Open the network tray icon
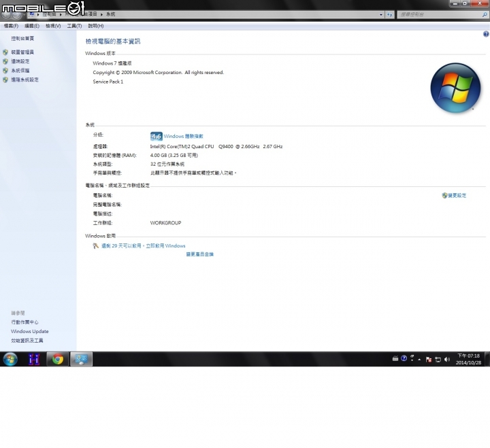This screenshot has height=448, width=490. pyautogui.click(x=438, y=360)
